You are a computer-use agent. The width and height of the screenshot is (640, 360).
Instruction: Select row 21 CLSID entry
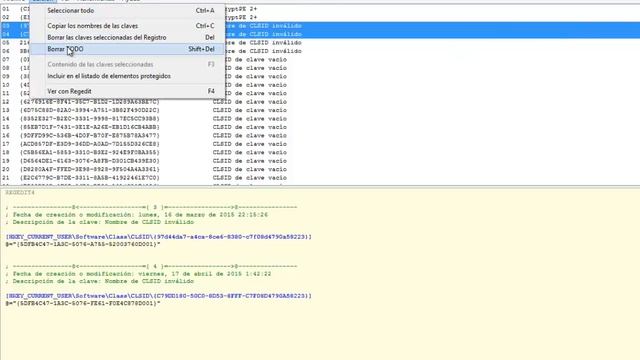coord(320,178)
